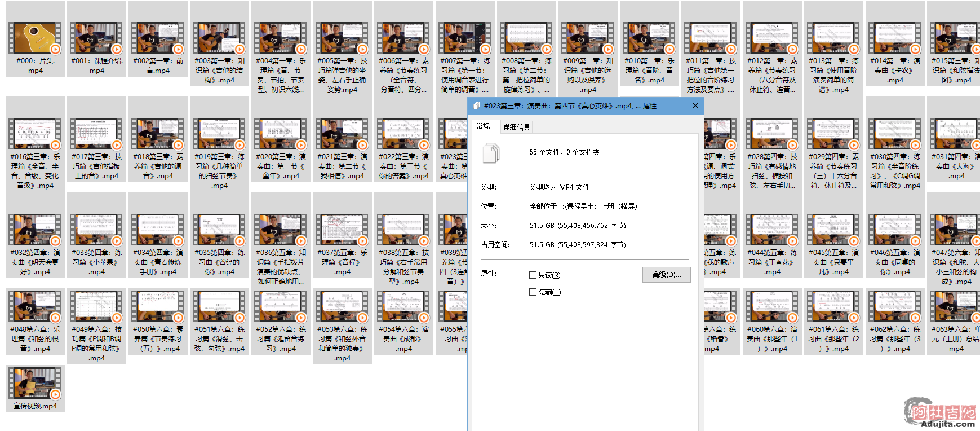Screen dimensions: 980x431
Task: Select #044 练习篇《丁香花》thumbnail
Action: coord(772,230)
